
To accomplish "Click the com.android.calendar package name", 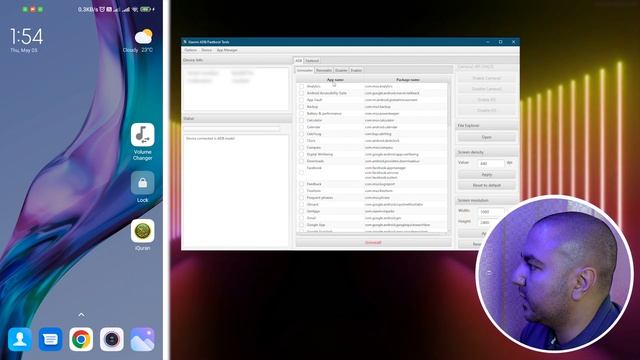I will [x=381, y=127].
